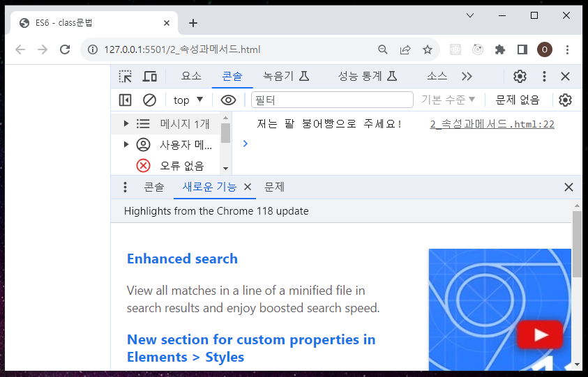Viewport: 588px width, 377px height.
Task: Switch to the drawer 문제 tab
Action: 274,187
